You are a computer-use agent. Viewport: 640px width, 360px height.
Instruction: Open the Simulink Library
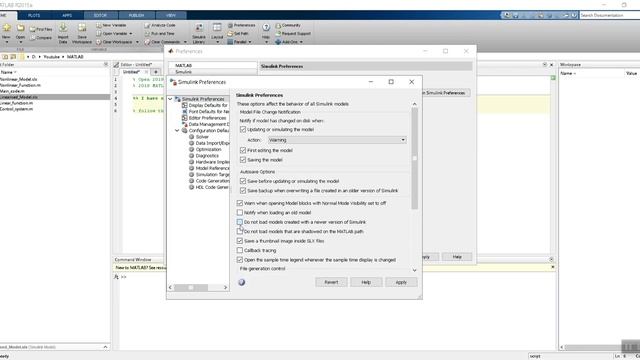[x=199, y=33]
